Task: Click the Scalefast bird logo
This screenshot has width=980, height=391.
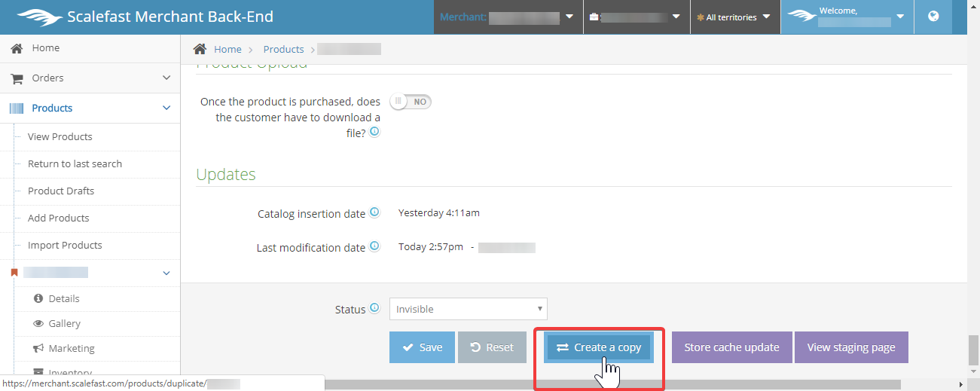Action: [39, 17]
